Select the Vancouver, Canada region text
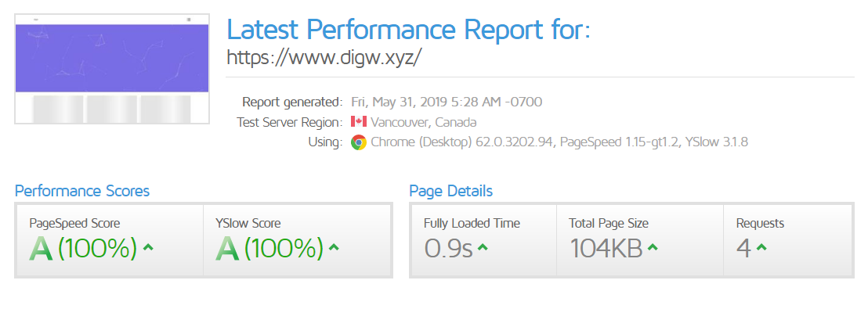 (x=424, y=121)
